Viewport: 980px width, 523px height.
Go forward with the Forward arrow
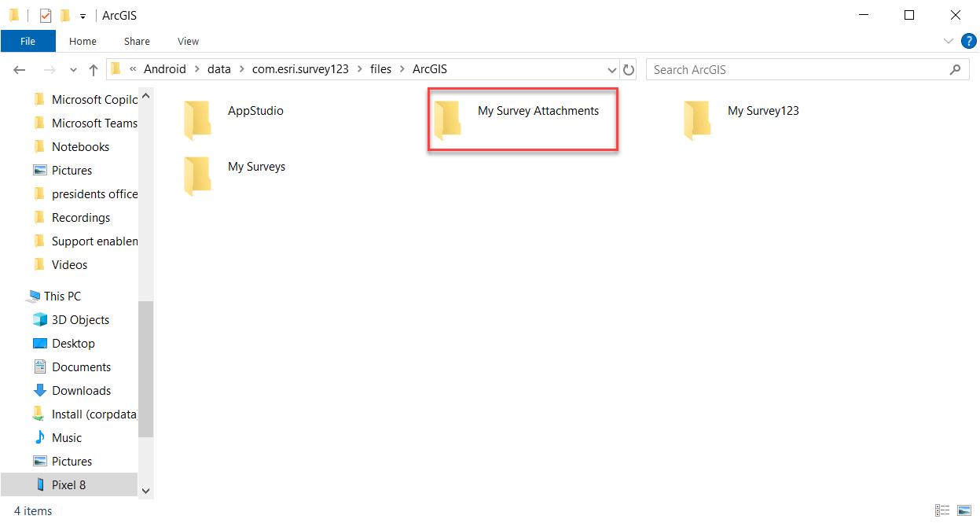pyautogui.click(x=49, y=70)
